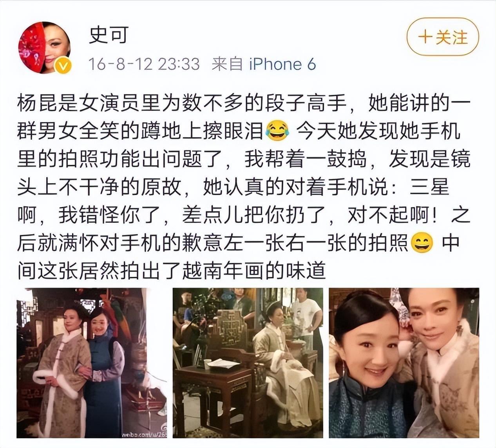Click the post timestamp 16-8-12 23:33
This screenshot has width=496, height=448.
pos(144,64)
